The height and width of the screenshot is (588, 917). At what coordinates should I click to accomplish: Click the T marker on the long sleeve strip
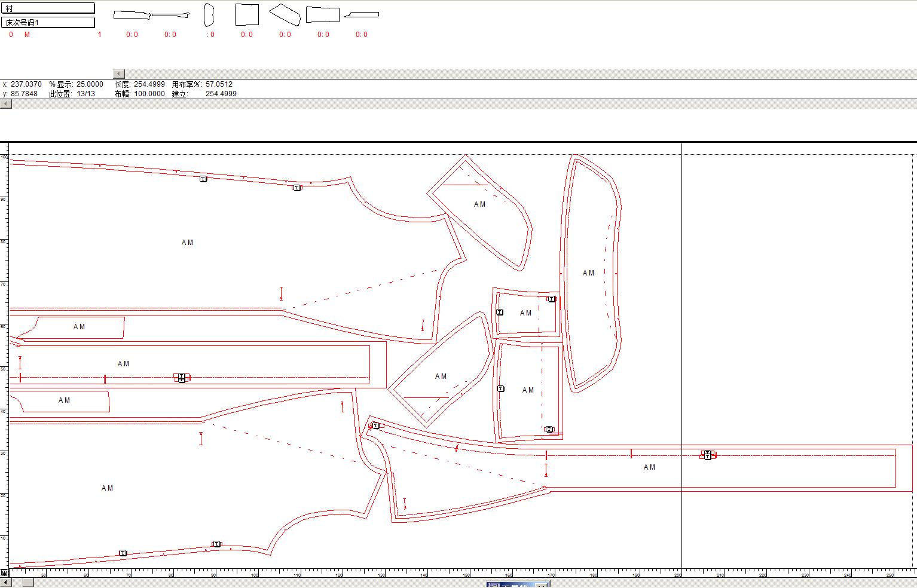707,455
